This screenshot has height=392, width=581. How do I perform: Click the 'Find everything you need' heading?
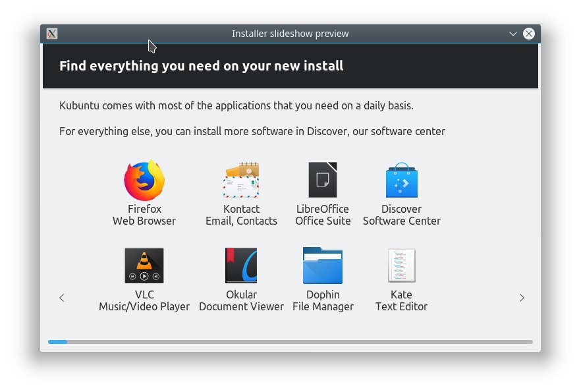point(201,66)
